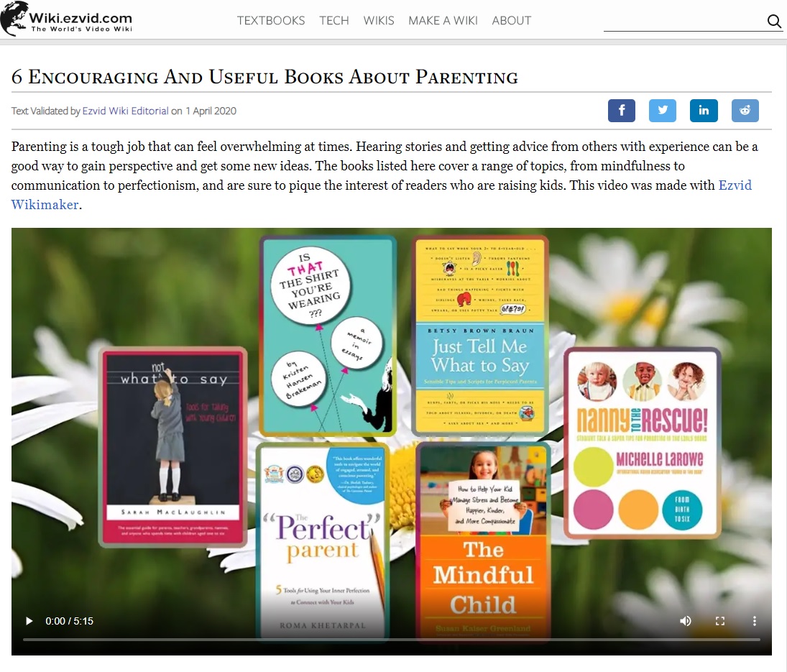Image resolution: width=787 pixels, height=672 pixels.
Task: Share the page on Facebook
Action: coord(622,111)
